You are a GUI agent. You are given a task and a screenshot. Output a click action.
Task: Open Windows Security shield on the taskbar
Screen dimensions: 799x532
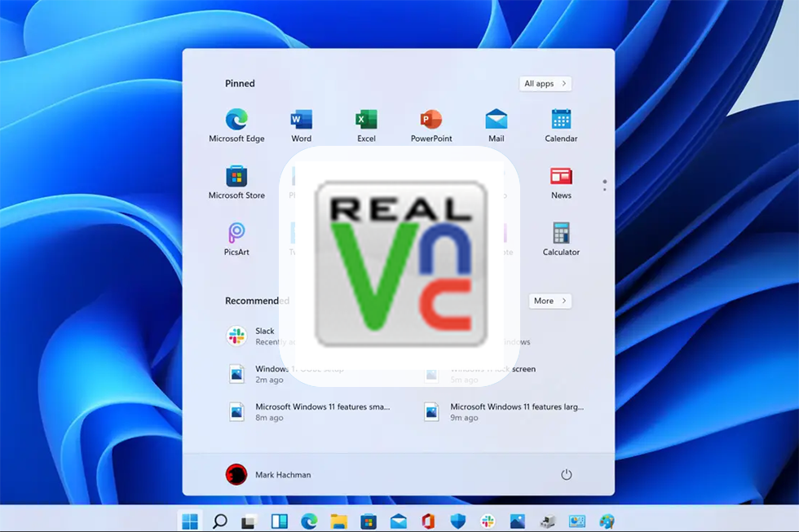[x=458, y=521]
